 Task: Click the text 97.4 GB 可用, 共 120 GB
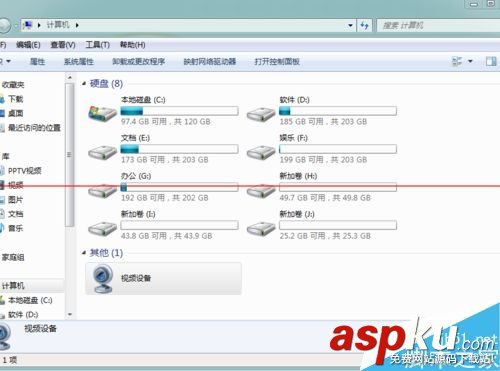click(x=166, y=122)
